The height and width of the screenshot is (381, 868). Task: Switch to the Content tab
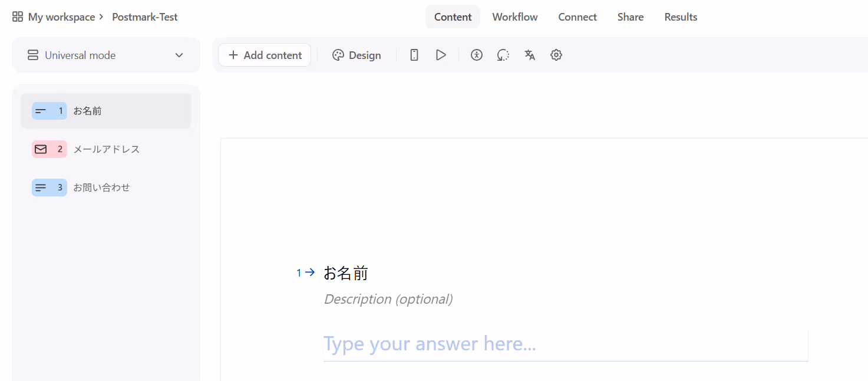453,17
